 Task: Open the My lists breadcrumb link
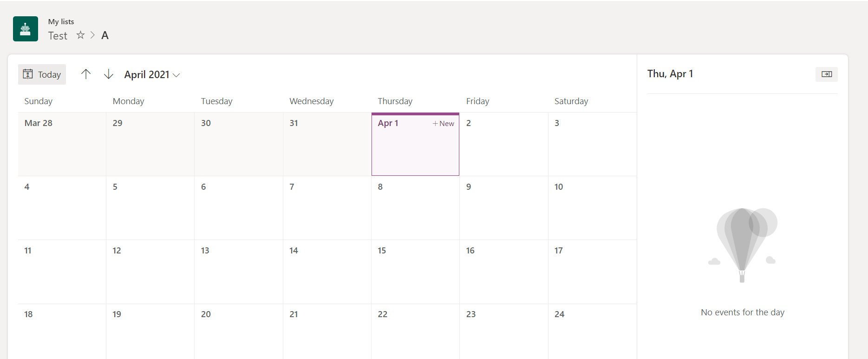point(61,21)
